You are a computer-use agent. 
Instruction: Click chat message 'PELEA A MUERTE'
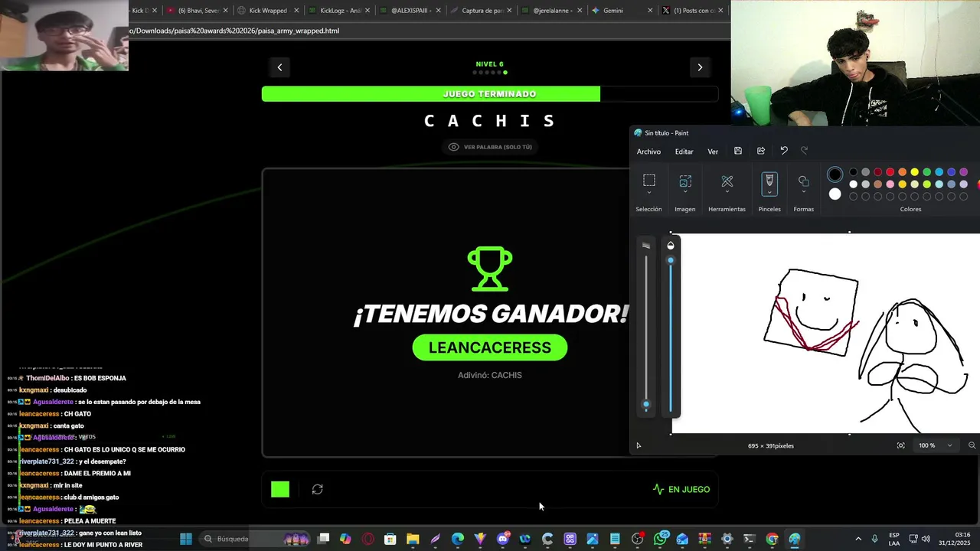coord(90,521)
